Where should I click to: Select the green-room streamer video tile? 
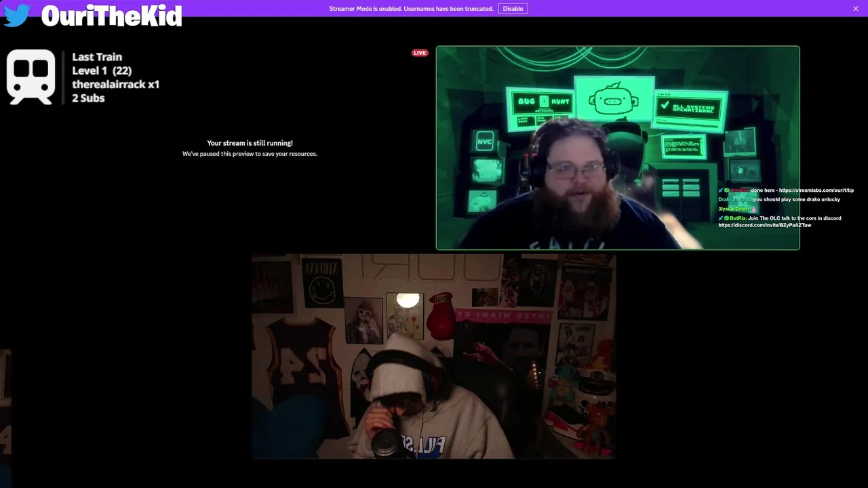[618, 148]
